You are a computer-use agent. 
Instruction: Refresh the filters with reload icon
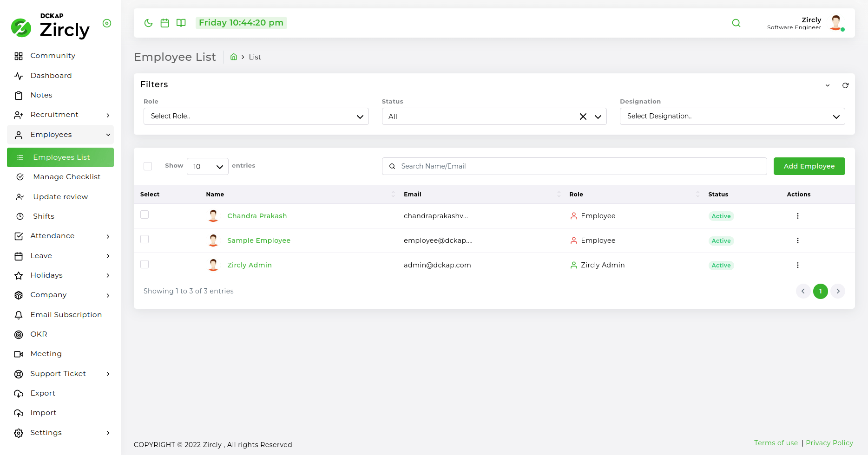point(845,85)
